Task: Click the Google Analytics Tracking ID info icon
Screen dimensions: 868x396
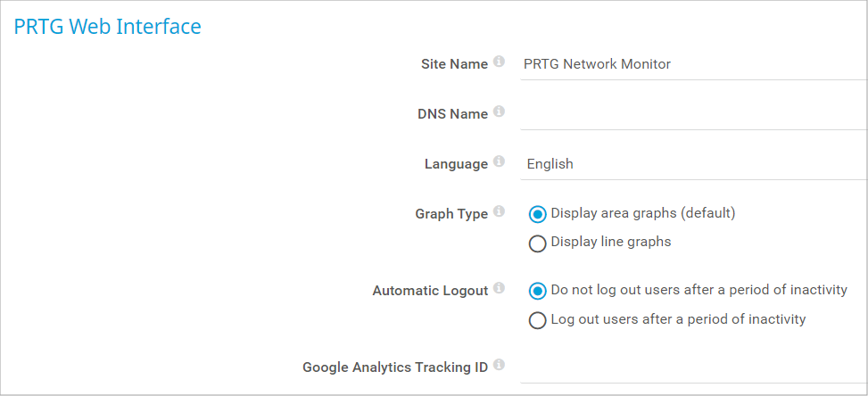Action: 499,365
